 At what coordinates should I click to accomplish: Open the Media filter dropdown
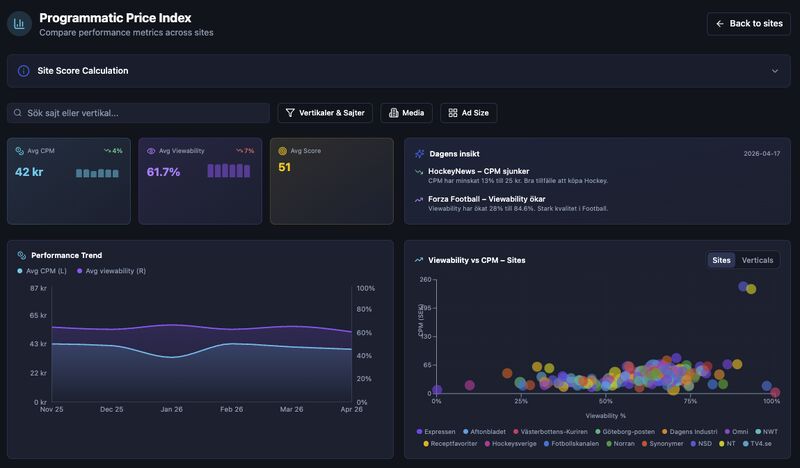click(x=406, y=113)
